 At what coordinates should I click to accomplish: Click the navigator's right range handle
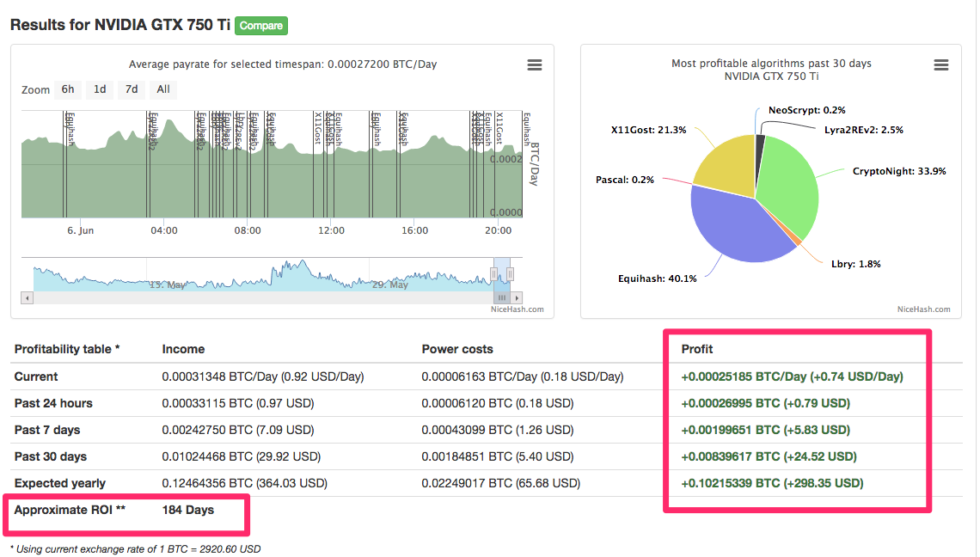coord(510,274)
